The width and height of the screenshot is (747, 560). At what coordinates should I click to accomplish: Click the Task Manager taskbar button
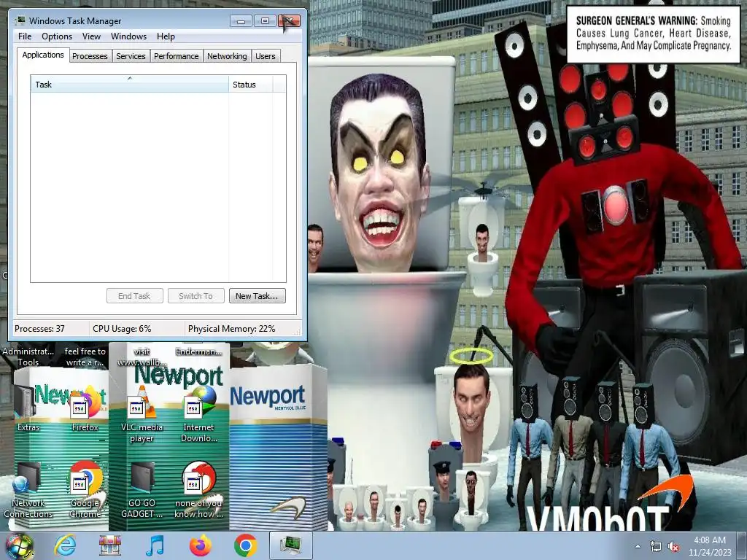(x=291, y=545)
